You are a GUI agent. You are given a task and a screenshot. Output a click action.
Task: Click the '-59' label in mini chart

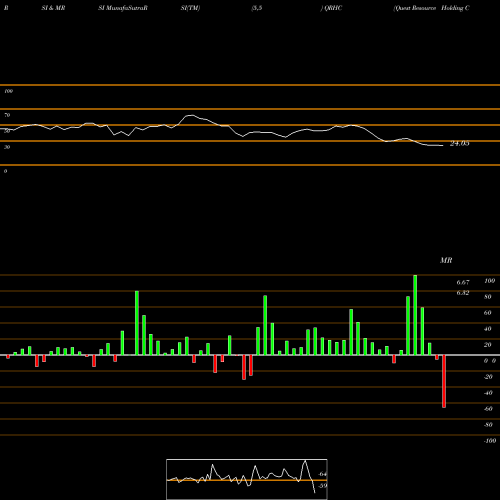[x=322, y=486]
